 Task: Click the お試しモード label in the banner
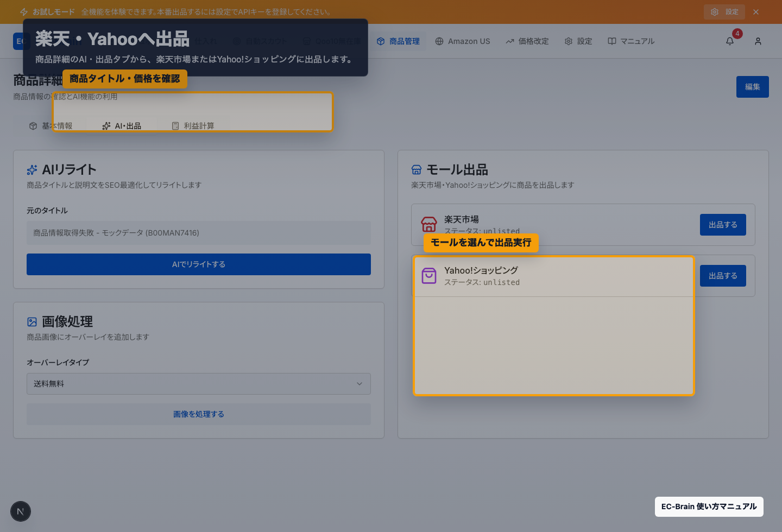(54, 12)
